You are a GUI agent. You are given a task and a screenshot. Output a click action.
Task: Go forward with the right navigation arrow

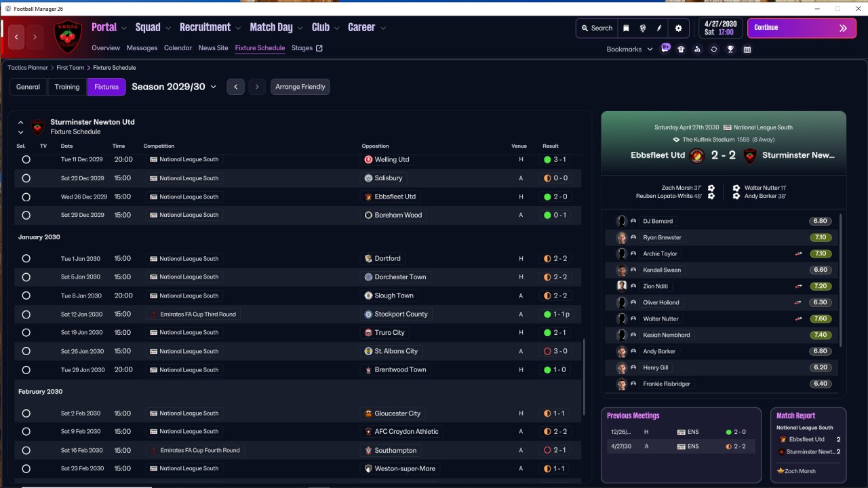coord(35,37)
